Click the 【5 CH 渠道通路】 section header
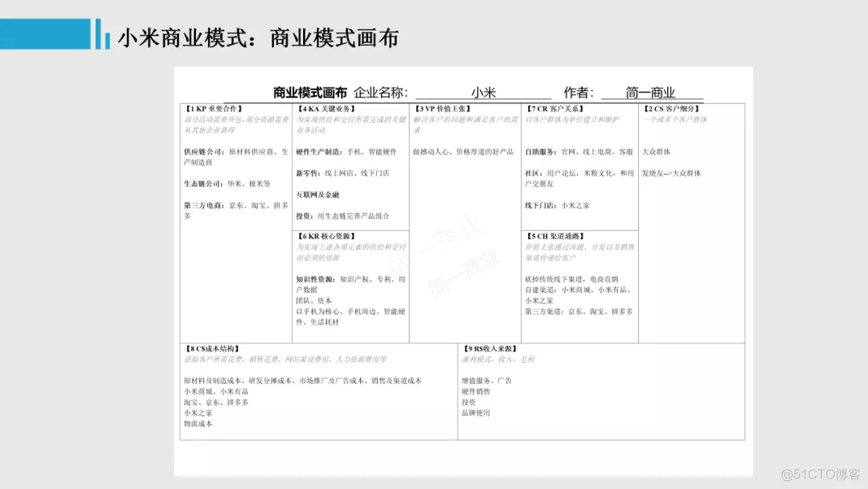The image size is (868, 489). [555, 236]
